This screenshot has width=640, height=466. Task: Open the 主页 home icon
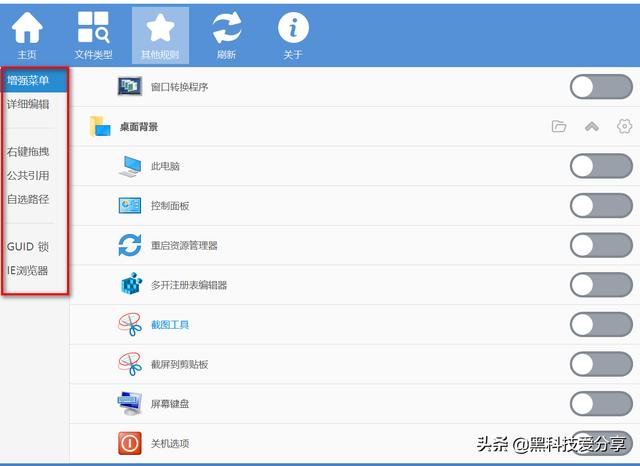point(27,28)
